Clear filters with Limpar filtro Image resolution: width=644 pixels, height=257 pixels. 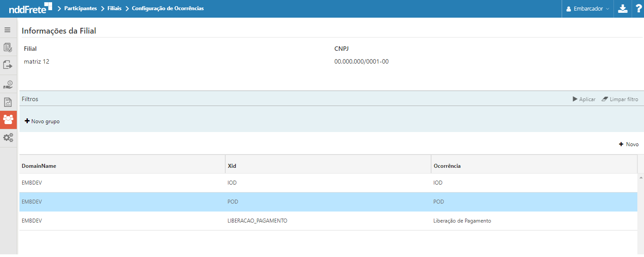point(620,99)
